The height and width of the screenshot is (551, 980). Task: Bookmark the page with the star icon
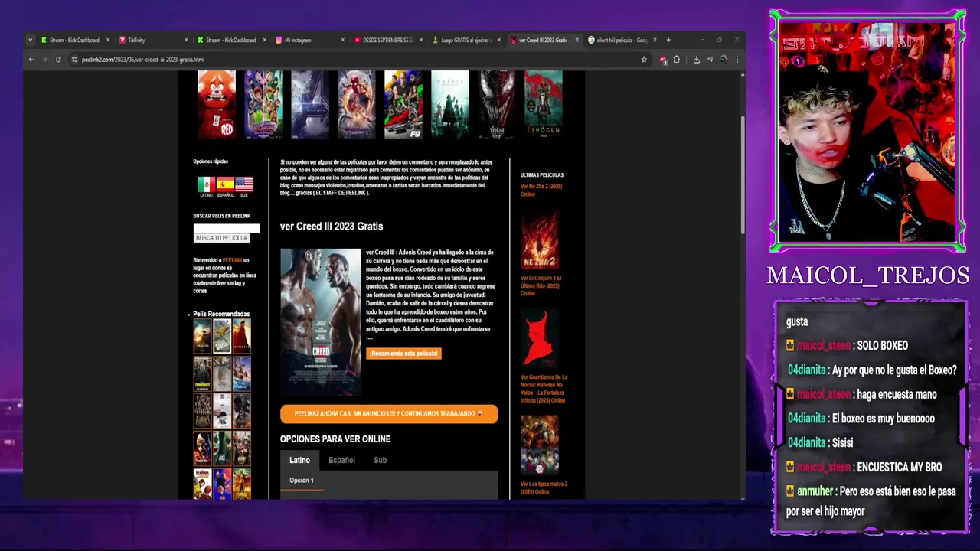pyautogui.click(x=644, y=60)
